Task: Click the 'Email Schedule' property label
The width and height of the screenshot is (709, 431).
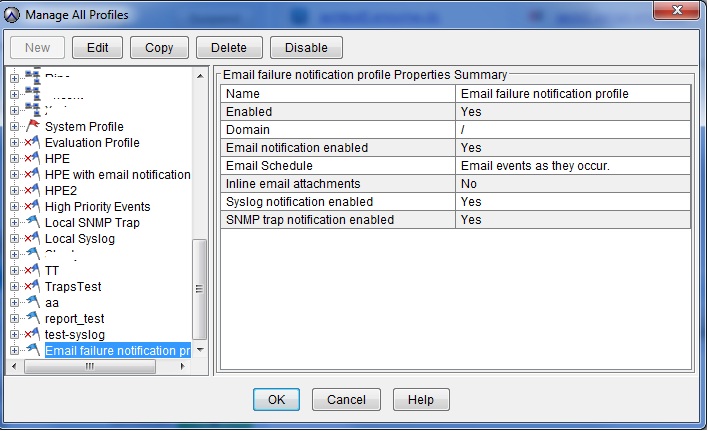Action: (x=269, y=166)
